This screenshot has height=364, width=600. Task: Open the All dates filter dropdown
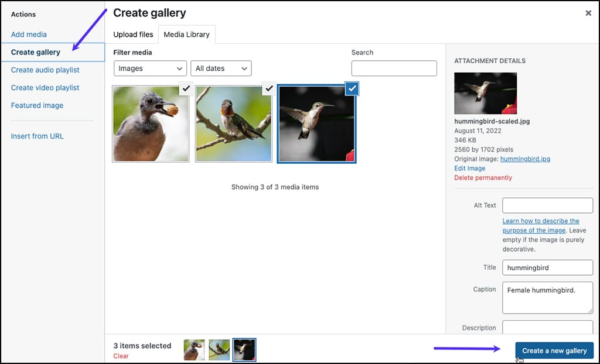pos(221,68)
